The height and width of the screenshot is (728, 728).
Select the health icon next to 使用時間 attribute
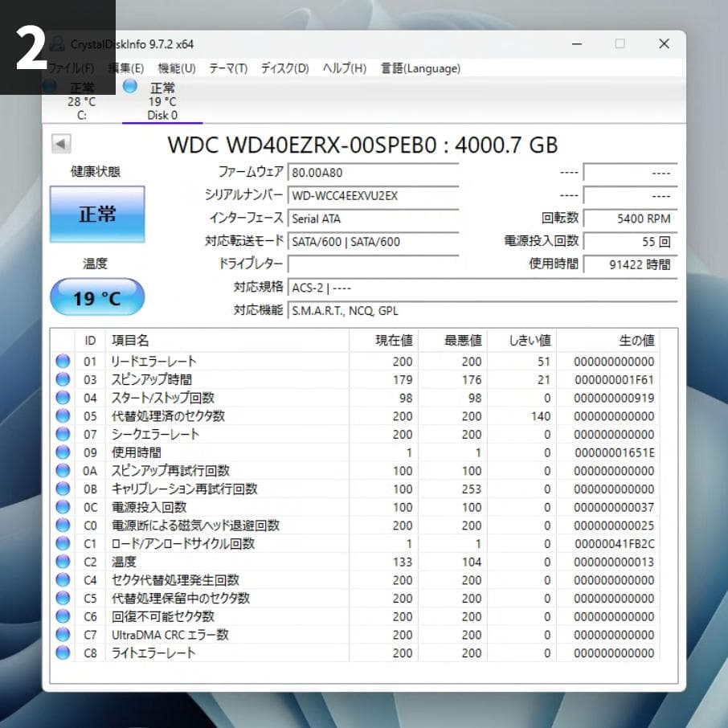coord(63,452)
